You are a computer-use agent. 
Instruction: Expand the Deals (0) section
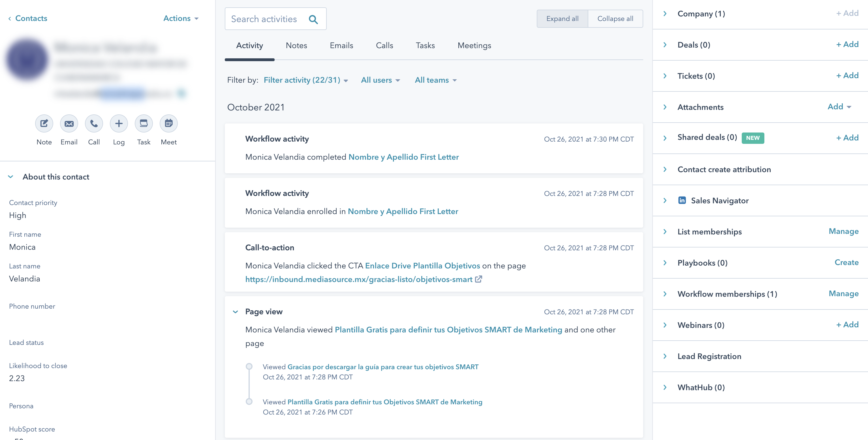[x=665, y=45]
